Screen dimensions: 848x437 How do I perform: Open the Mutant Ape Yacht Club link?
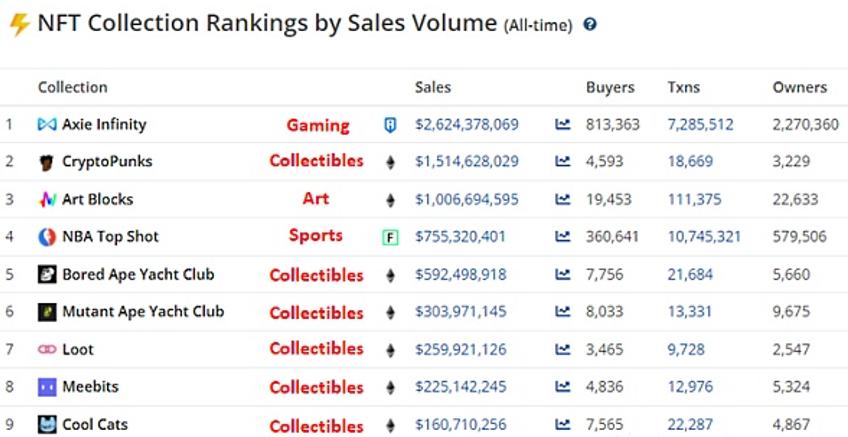[x=143, y=312]
